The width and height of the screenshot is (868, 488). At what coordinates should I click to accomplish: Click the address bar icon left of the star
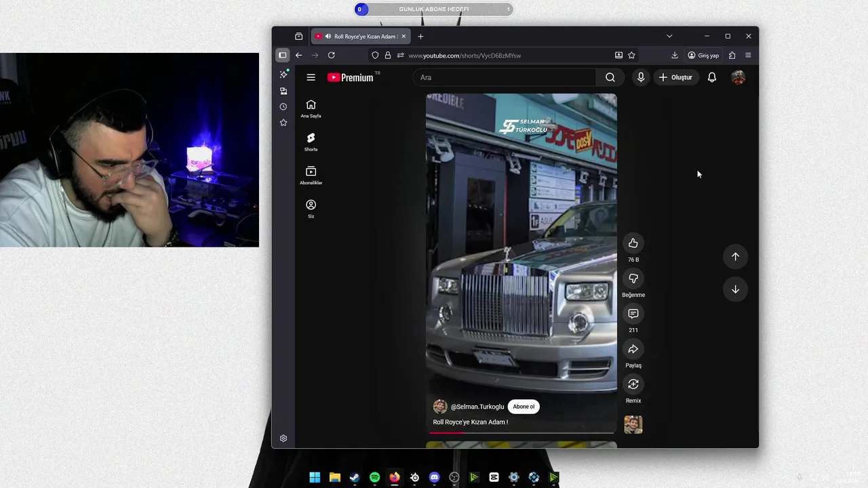pos(618,56)
